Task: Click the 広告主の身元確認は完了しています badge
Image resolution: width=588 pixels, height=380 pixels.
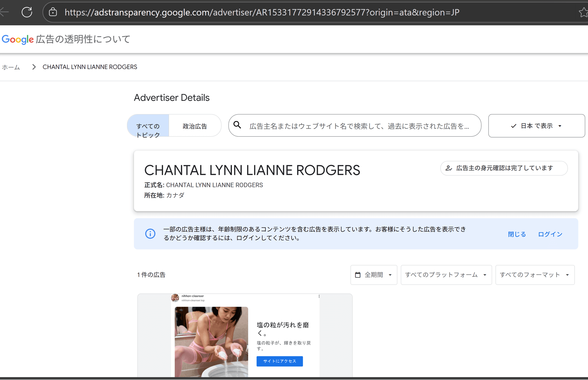Action: pyautogui.click(x=504, y=168)
